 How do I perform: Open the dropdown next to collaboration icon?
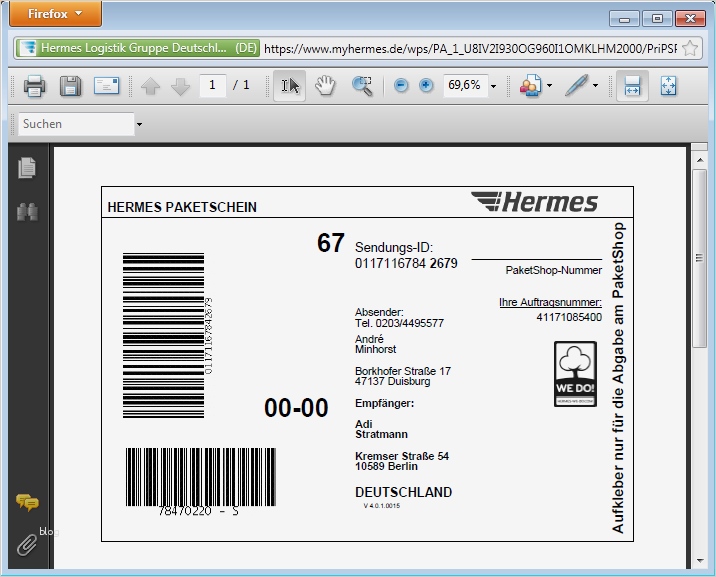point(549,85)
